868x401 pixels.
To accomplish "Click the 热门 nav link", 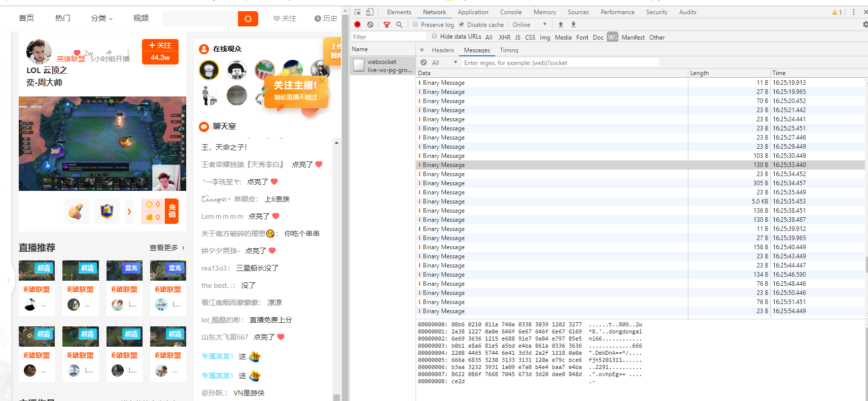I will pos(63,18).
